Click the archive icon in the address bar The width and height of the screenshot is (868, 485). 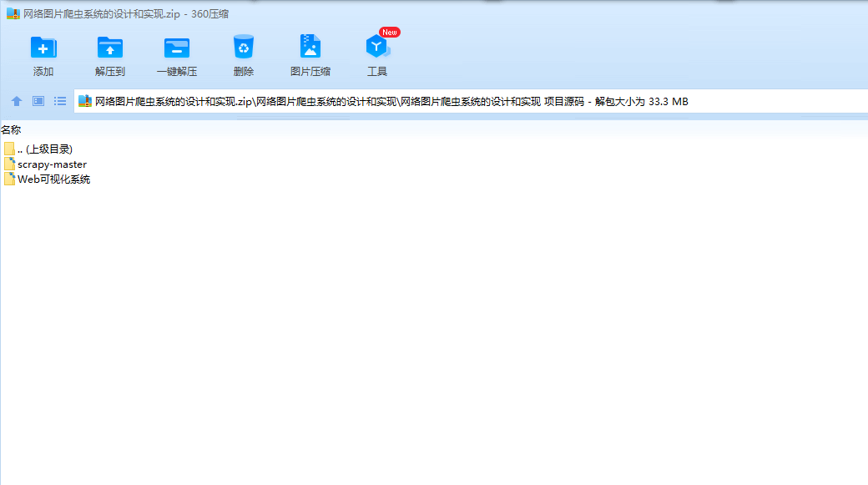(x=84, y=101)
